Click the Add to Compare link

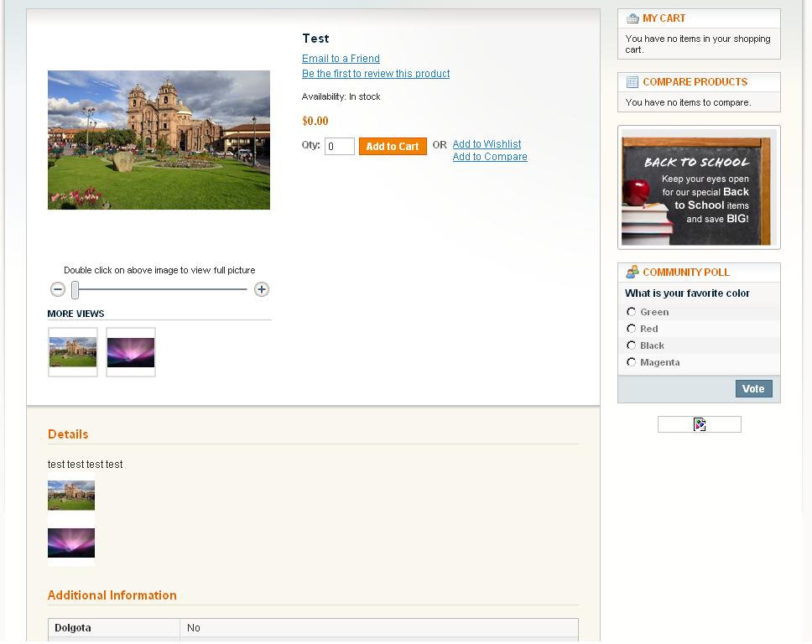490,157
